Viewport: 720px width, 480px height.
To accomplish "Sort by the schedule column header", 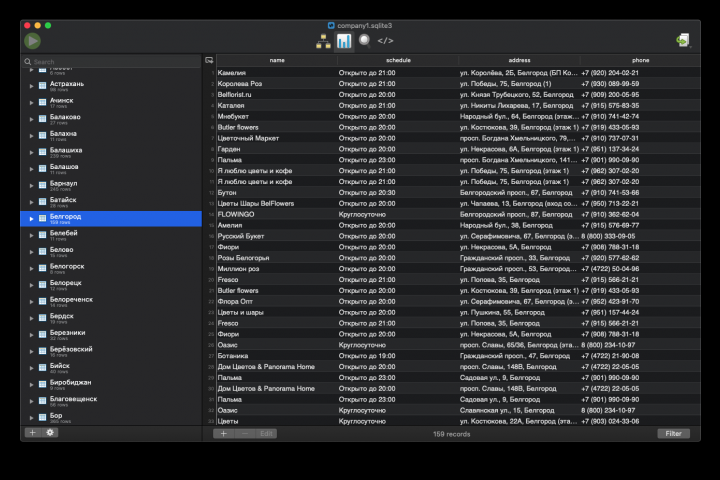I will pyautogui.click(x=398, y=60).
